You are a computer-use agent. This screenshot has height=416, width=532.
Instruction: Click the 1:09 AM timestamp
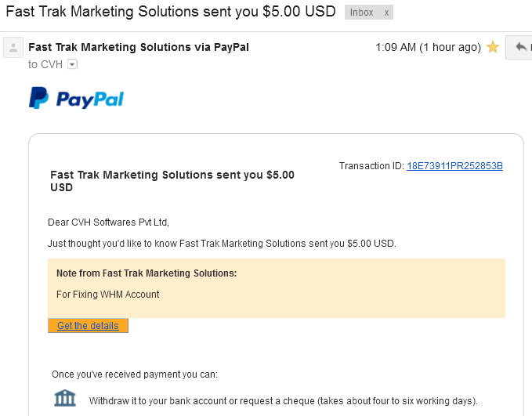[428, 47]
